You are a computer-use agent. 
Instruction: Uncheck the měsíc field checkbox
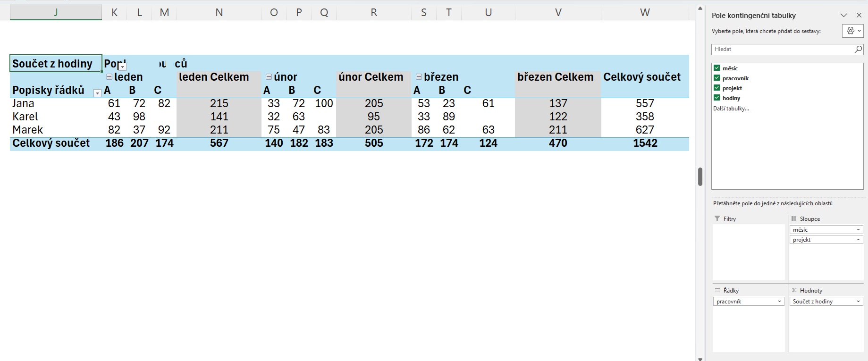tap(716, 68)
